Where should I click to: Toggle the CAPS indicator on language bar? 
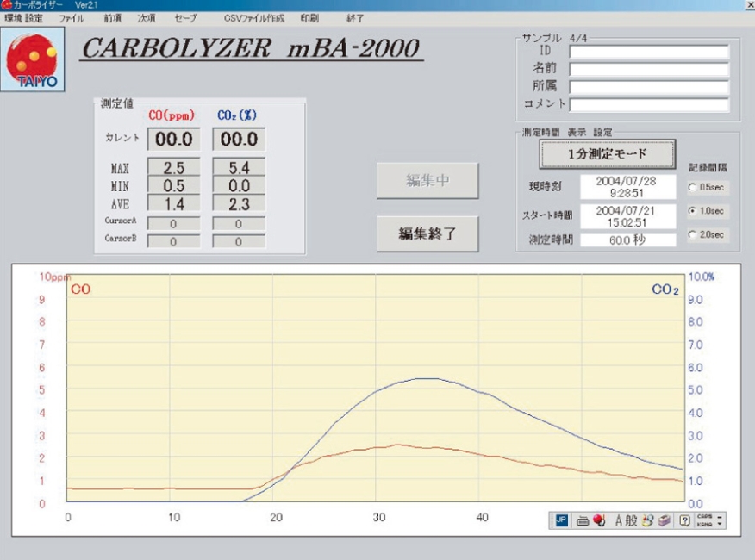point(704,517)
